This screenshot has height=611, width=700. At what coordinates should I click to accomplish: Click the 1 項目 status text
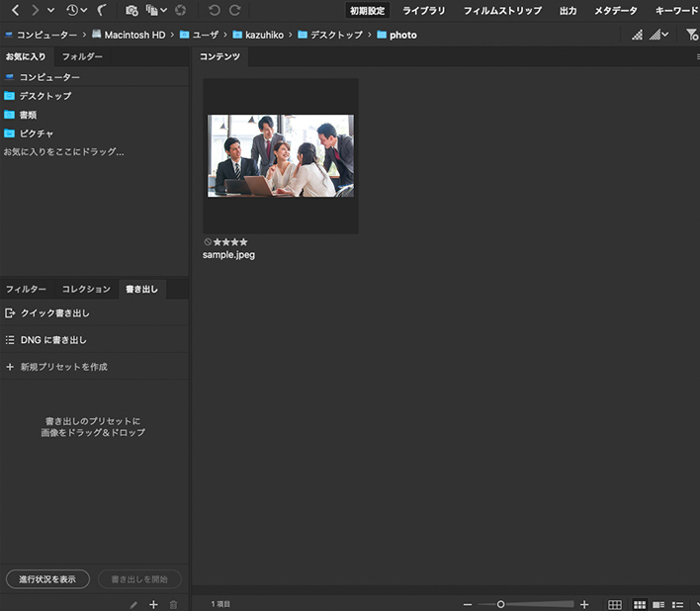click(x=220, y=604)
